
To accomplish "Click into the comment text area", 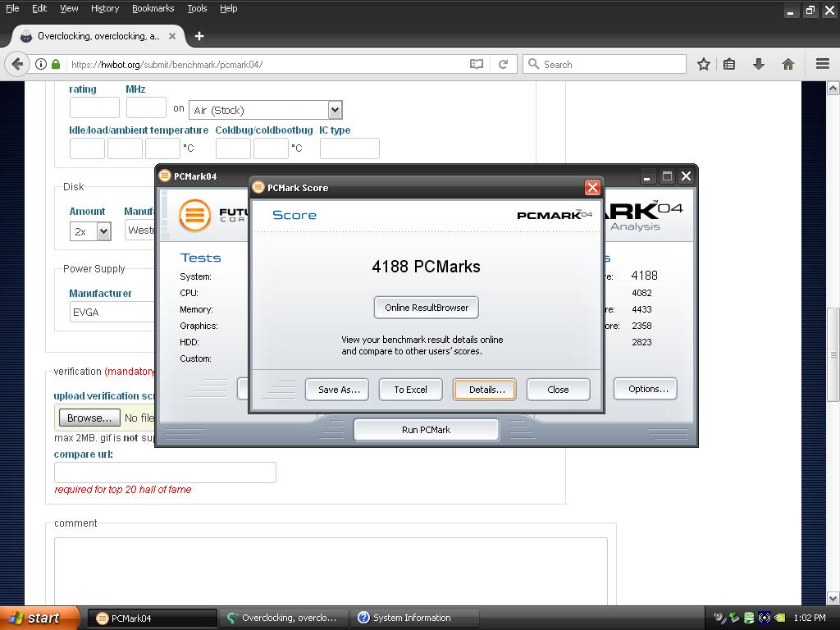I will pos(331,571).
